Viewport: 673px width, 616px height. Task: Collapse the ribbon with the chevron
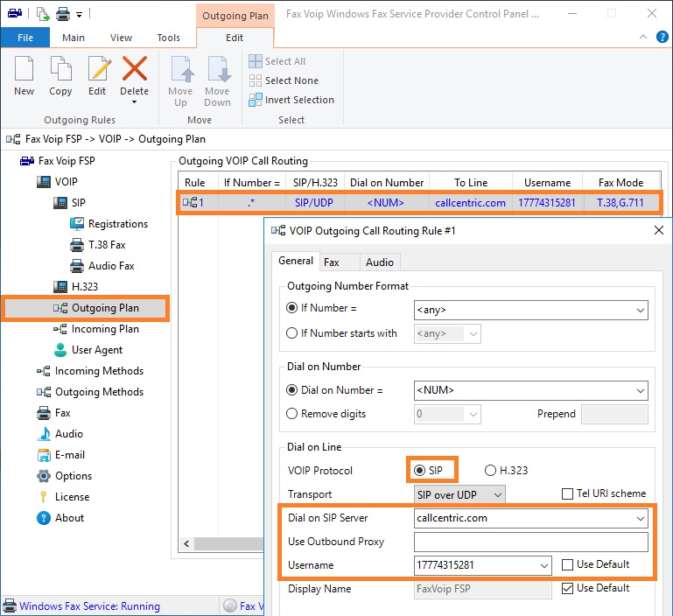[643, 37]
